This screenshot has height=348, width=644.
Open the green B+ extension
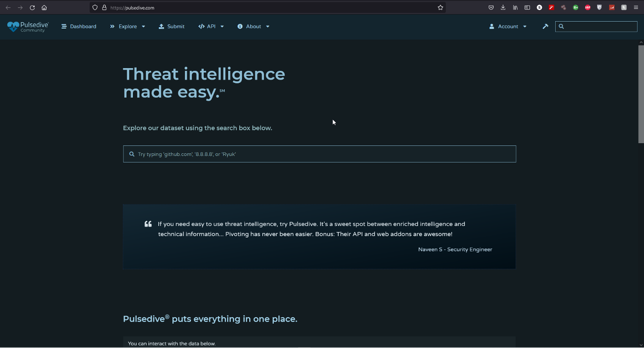[x=575, y=8]
